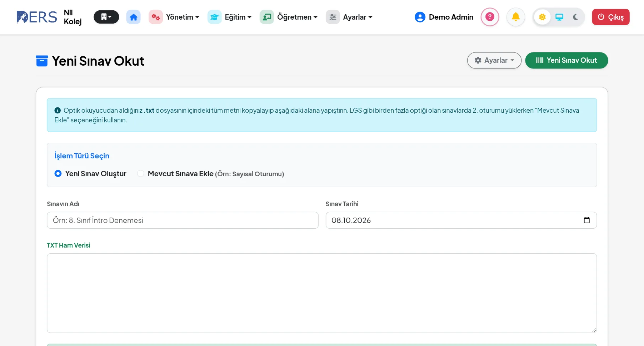This screenshot has height=346, width=644.
Task: Open the building selector dropdown pill
Action: [106, 17]
